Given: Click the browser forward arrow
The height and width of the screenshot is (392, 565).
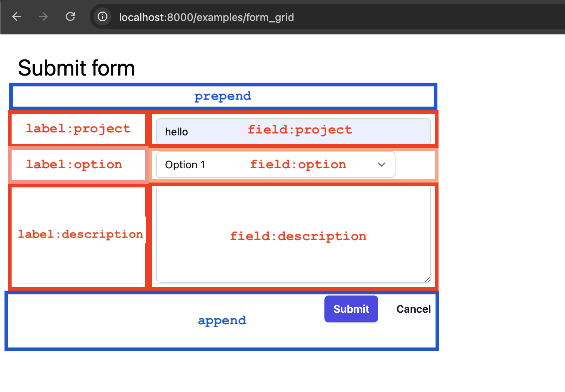Looking at the screenshot, I should point(43,16).
